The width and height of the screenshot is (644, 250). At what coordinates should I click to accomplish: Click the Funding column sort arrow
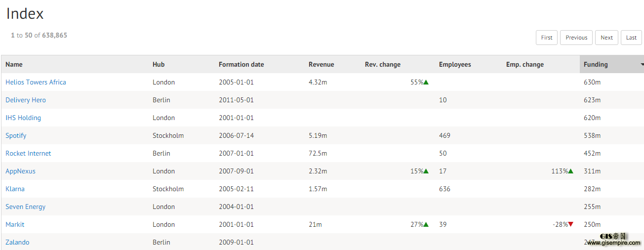coord(642,65)
